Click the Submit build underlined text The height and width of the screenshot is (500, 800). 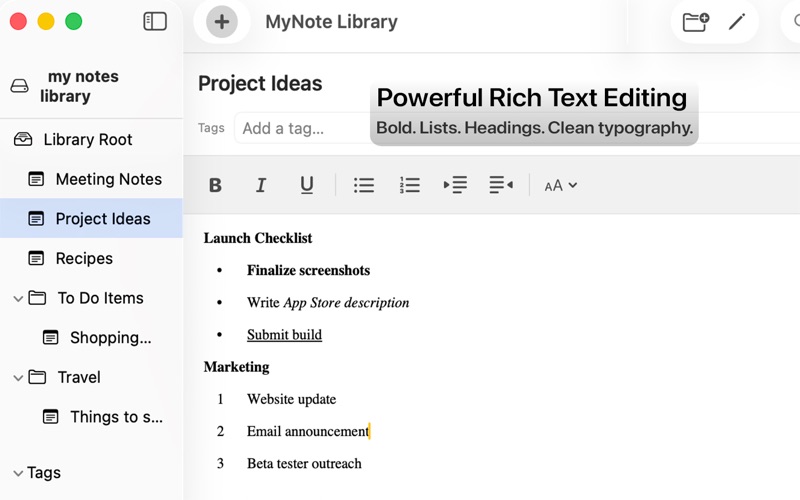(284, 335)
